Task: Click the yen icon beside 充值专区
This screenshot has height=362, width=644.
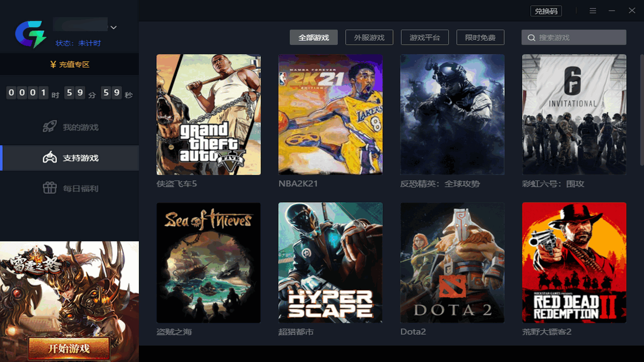Action: point(53,64)
